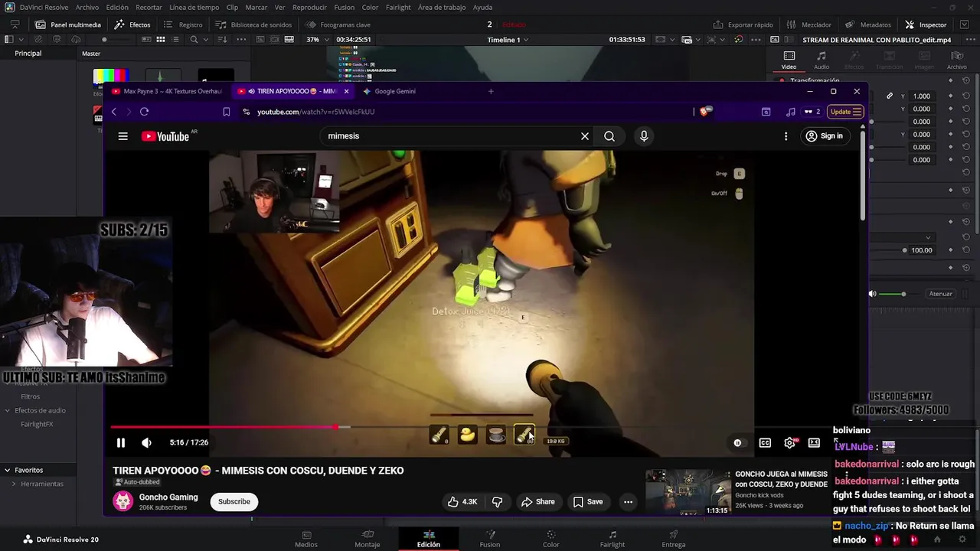Go to the Montaje page
The image size is (980, 551).
pos(367,539)
